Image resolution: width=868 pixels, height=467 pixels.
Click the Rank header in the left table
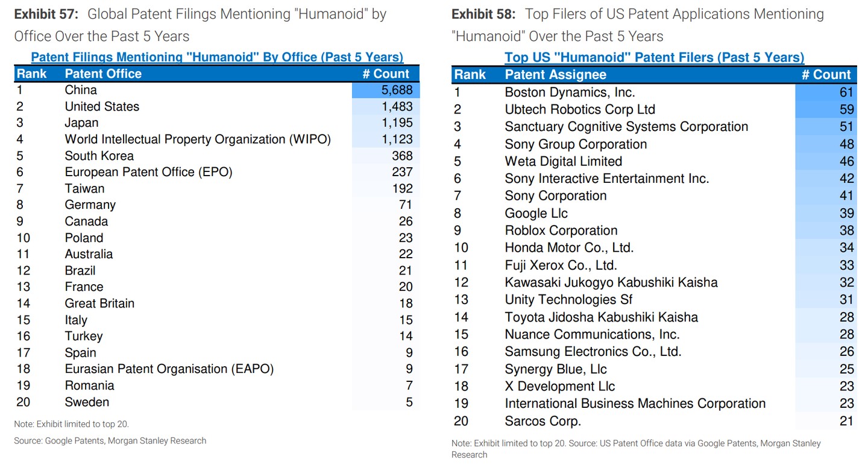click(31, 74)
